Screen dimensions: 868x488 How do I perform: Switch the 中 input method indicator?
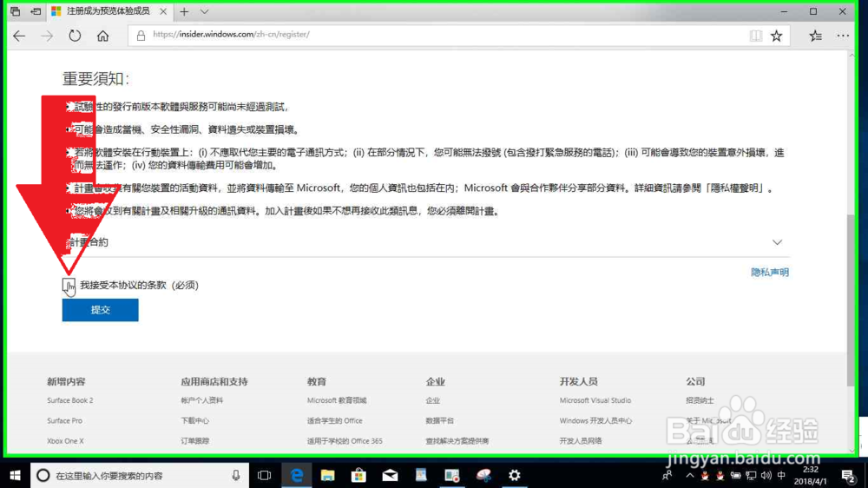click(x=781, y=475)
